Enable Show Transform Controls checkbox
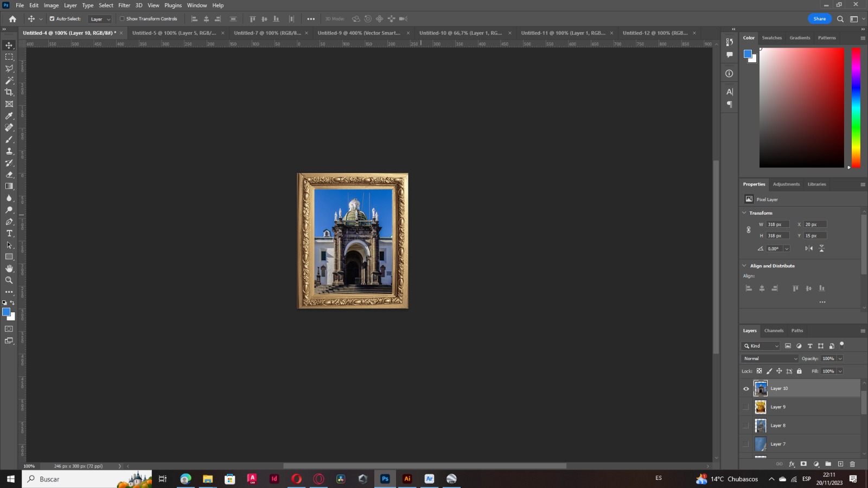 122,19
